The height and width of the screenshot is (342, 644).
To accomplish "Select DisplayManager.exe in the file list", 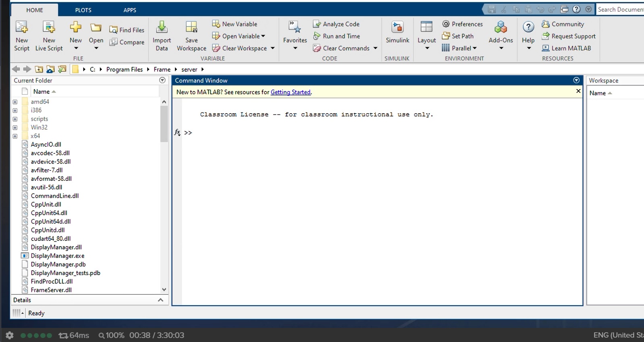I will point(58,256).
